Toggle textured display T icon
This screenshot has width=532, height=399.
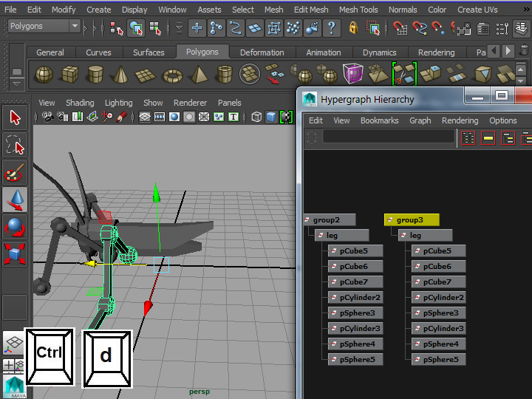point(233,117)
